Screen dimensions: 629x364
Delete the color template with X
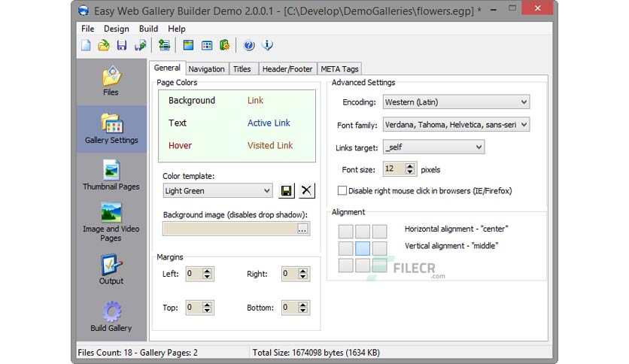[306, 190]
